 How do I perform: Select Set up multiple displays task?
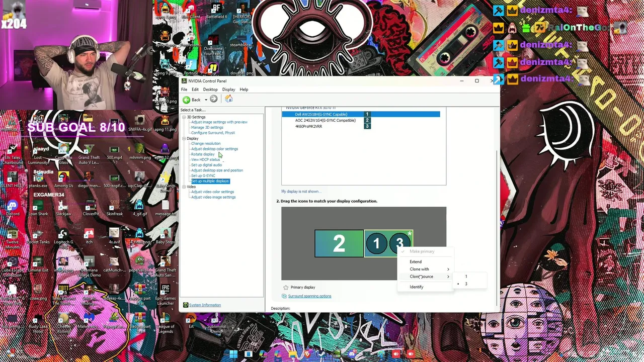tap(210, 181)
